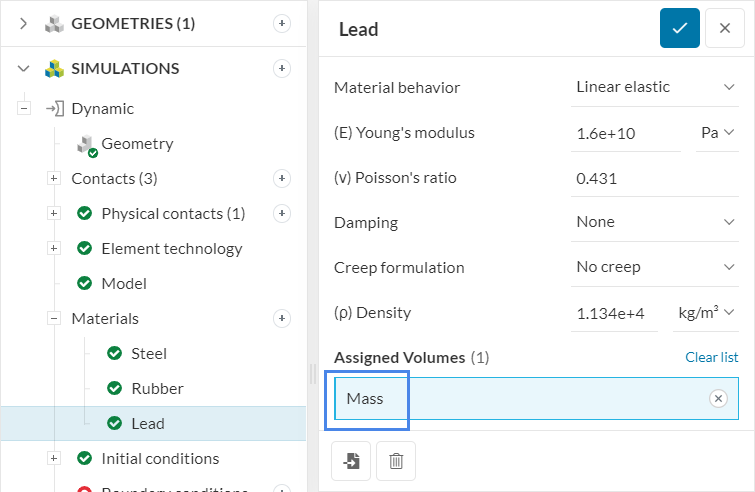755x492 pixels.
Task: Open Creep formulation dropdown
Action: coord(655,267)
